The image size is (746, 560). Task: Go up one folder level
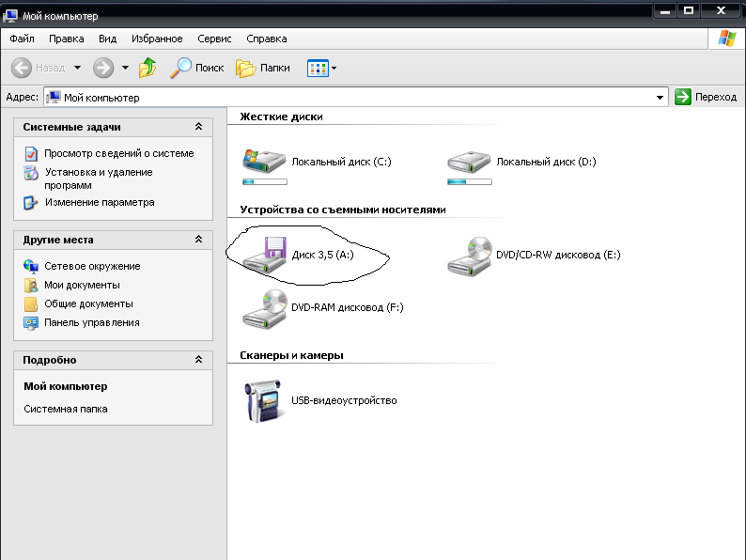[x=148, y=68]
